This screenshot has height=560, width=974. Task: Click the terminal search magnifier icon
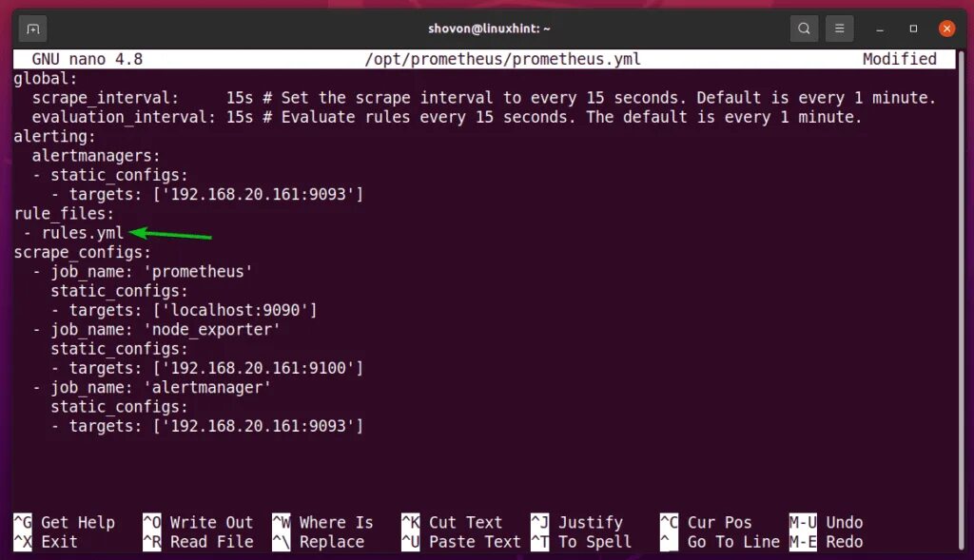[x=804, y=29]
